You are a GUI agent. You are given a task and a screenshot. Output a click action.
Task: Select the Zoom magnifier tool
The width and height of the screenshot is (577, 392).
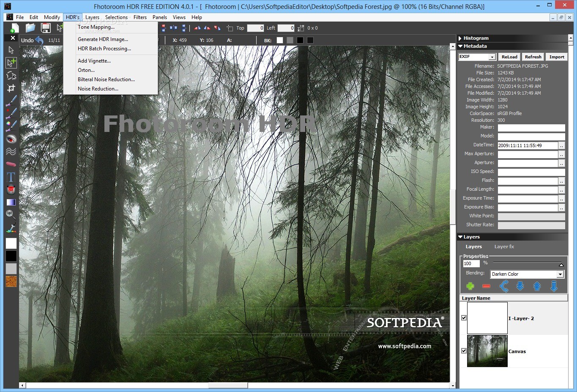11,215
